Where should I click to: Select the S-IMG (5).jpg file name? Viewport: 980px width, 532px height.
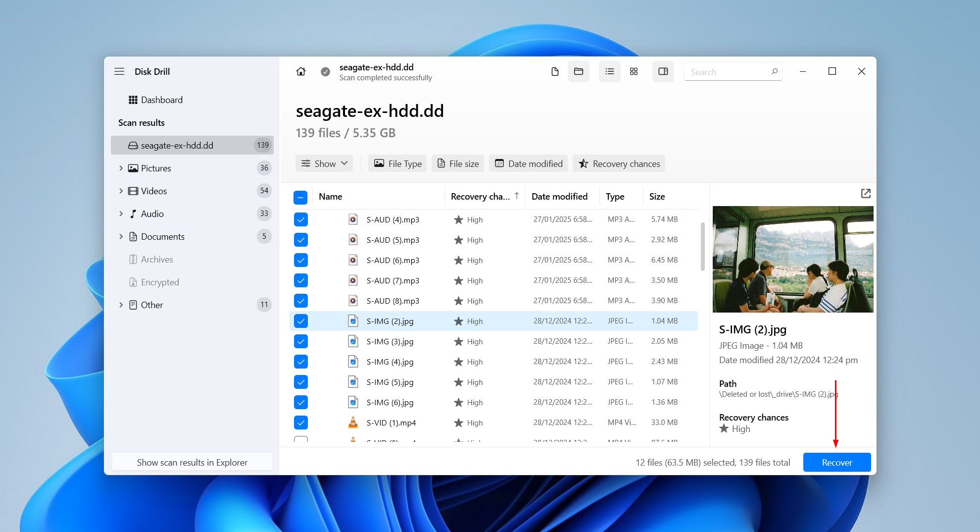coord(390,382)
